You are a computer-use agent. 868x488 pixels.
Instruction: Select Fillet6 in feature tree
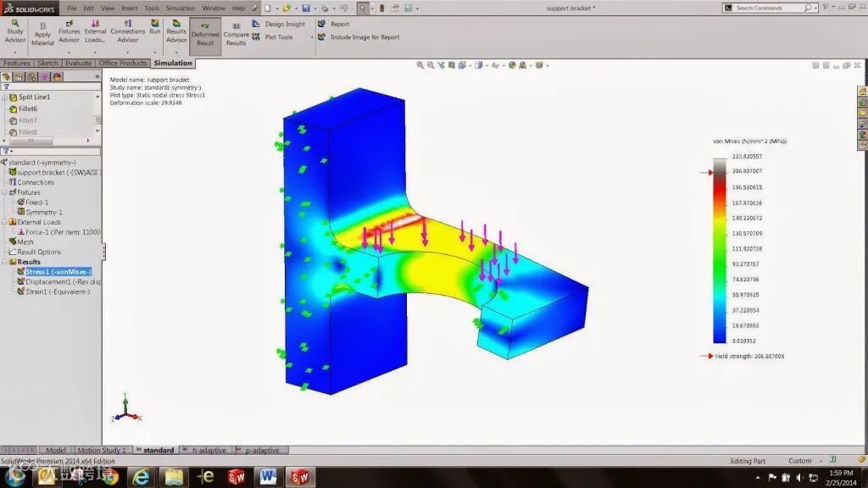[x=23, y=109]
